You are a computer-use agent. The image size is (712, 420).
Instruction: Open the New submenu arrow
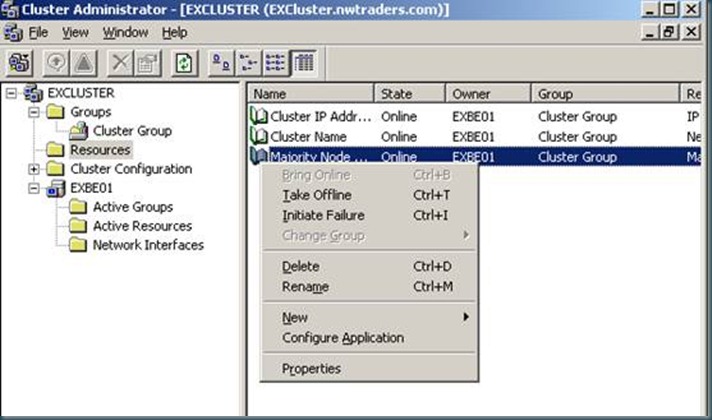(466, 316)
